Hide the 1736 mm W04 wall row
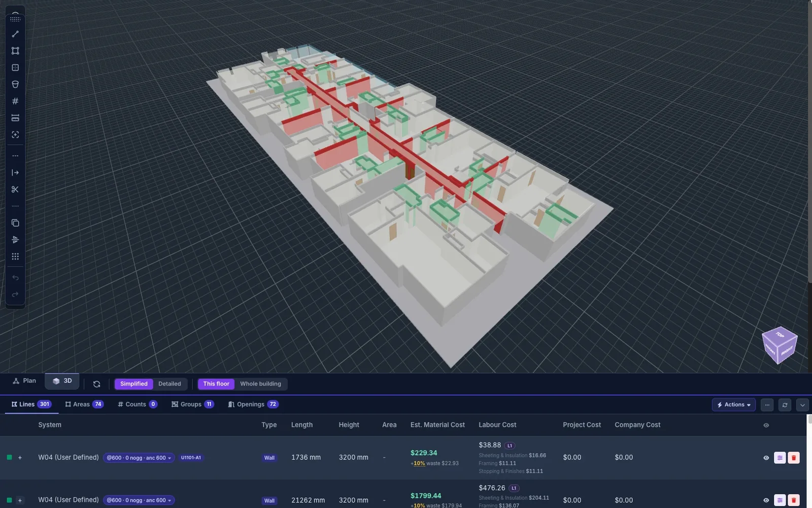The height and width of the screenshot is (508, 812). [766, 458]
